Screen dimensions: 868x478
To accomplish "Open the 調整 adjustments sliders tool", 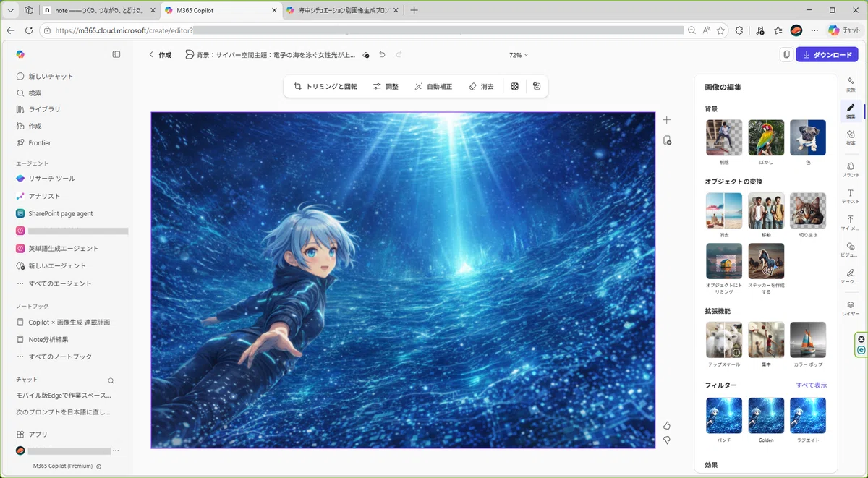I will (x=386, y=86).
